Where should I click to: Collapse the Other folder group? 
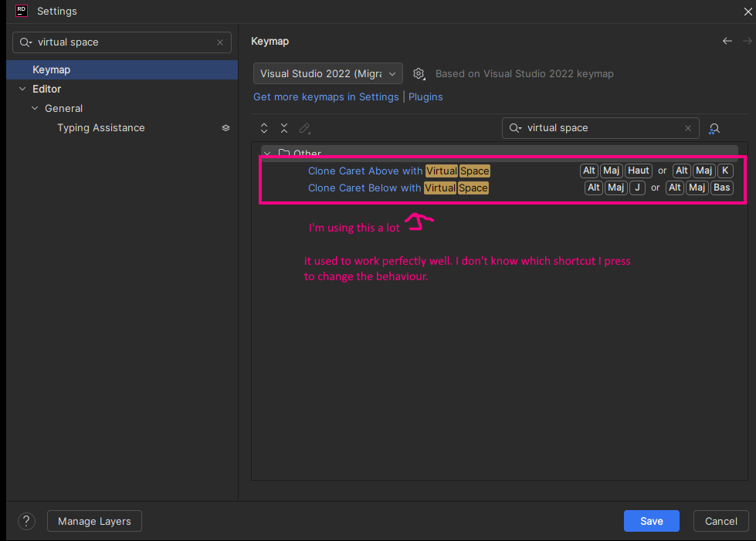tap(267, 154)
